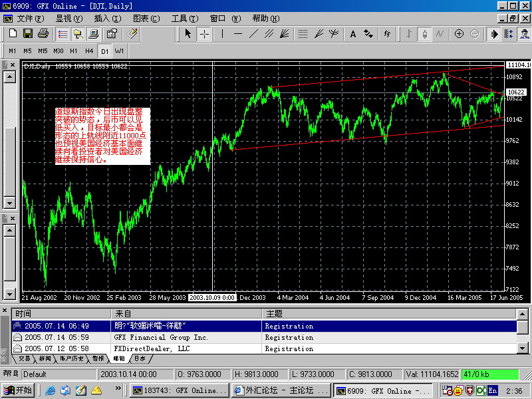Click the New Chart icon

[13, 34]
